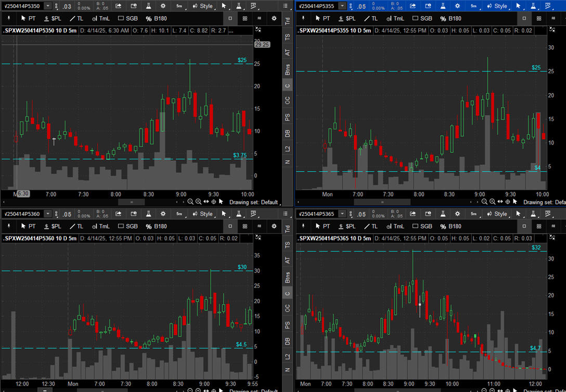Open Btns sidebar tab next to P5350 chart

click(x=287, y=69)
